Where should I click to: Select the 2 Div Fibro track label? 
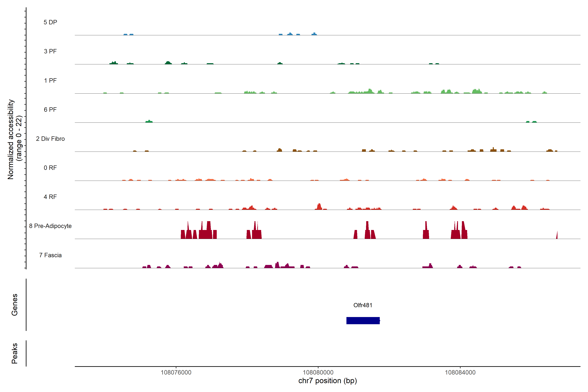[50, 139]
